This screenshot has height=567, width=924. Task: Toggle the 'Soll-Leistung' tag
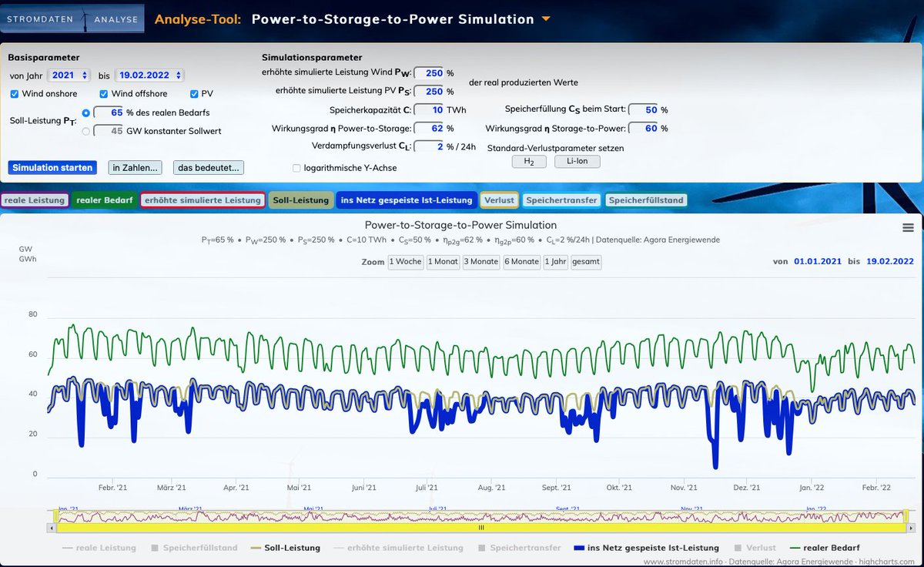301,200
